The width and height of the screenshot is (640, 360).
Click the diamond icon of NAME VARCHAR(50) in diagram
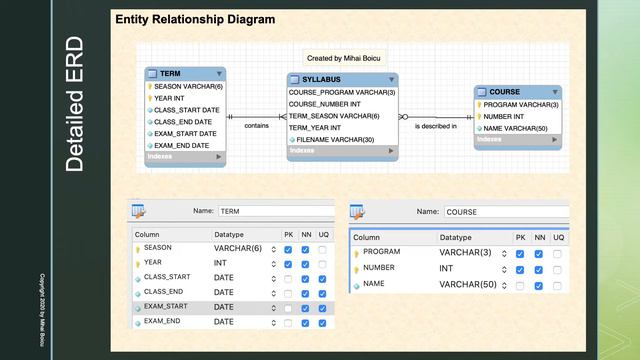click(479, 129)
